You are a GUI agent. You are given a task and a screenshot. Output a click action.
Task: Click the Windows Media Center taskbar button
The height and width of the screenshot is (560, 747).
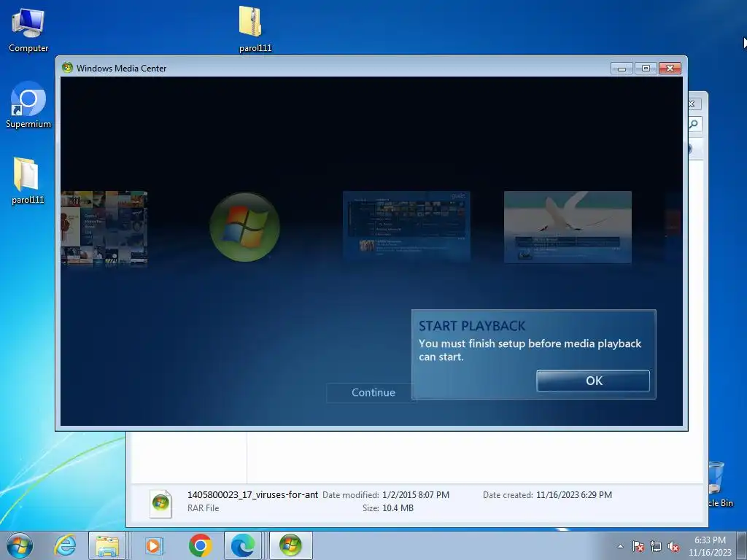point(290,545)
